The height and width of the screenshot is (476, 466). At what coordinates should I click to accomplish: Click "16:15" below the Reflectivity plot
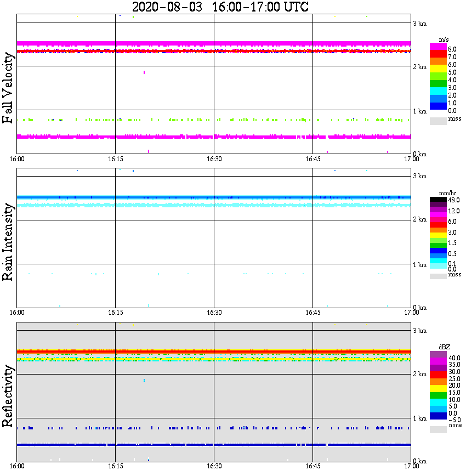tap(115, 466)
